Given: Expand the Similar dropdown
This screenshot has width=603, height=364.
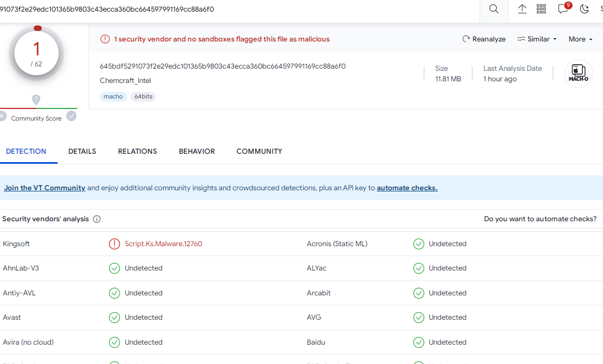Looking at the screenshot, I should point(537,39).
